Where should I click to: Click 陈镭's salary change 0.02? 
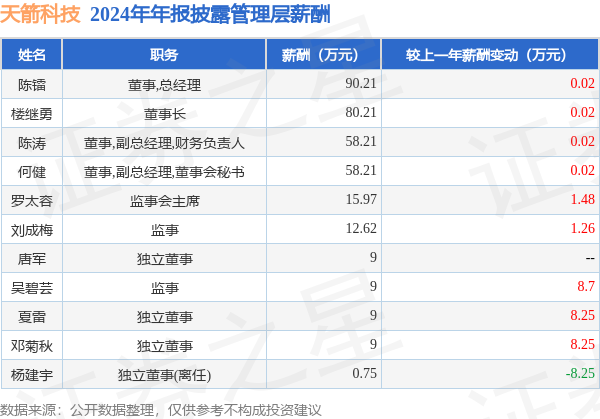tap(582, 83)
